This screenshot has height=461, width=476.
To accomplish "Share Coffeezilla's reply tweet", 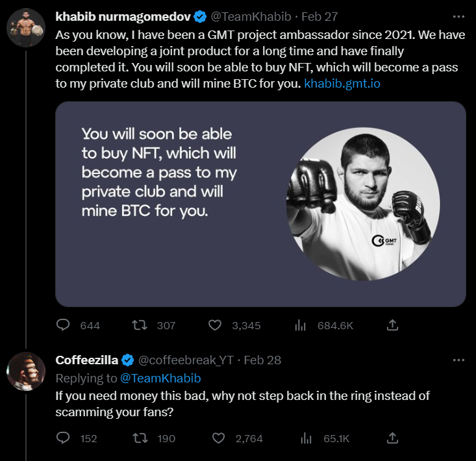I will [x=392, y=438].
